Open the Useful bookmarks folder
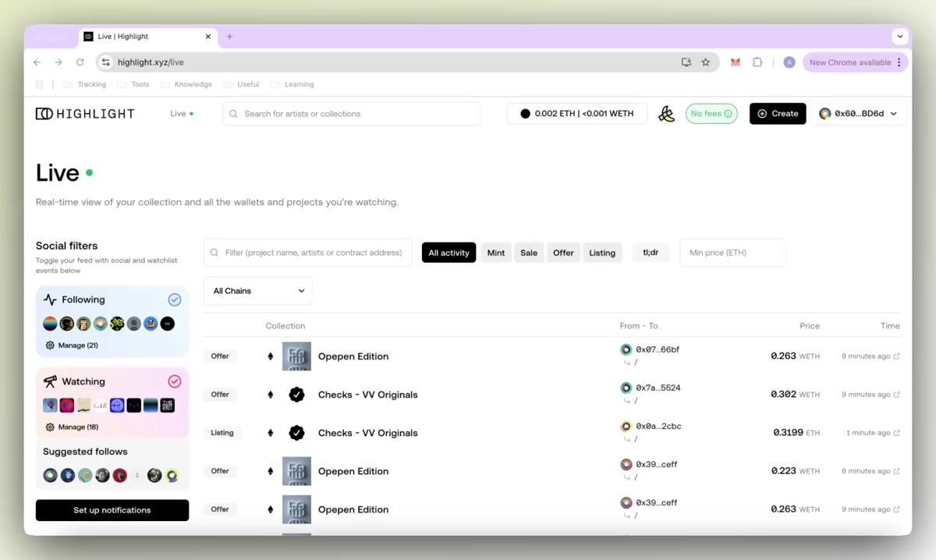Image resolution: width=936 pixels, height=560 pixels. click(242, 84)
